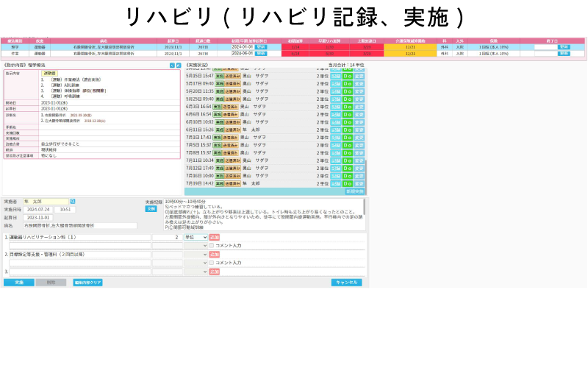Screen dimensions: 588x368
Task: Check コメント入力 checkbox under item 1
Action: pos(212,246)
